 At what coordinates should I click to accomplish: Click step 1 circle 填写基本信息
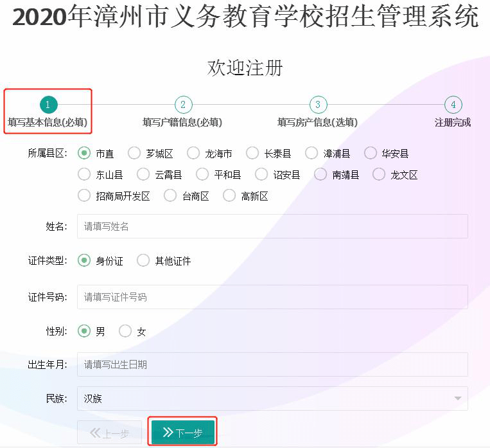coord(49,105)
